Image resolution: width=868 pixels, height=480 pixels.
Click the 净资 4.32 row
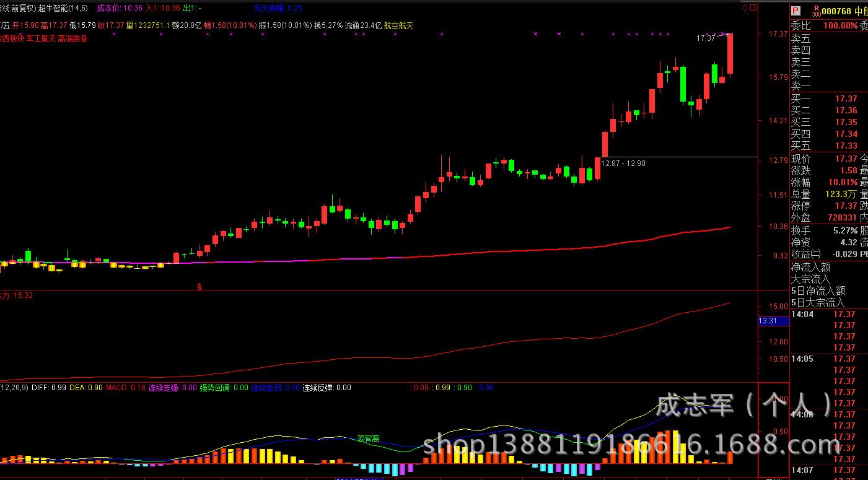coord(825,242)
